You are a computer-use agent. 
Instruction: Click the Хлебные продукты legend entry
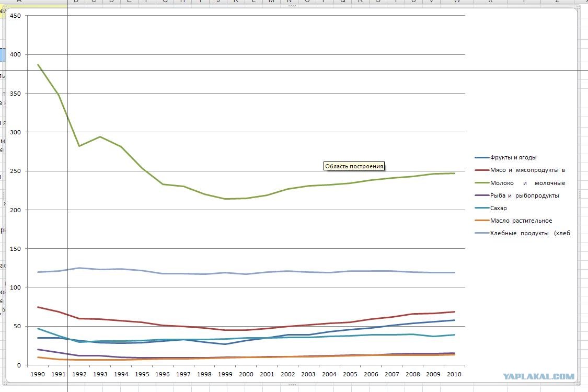pos(523,233)
